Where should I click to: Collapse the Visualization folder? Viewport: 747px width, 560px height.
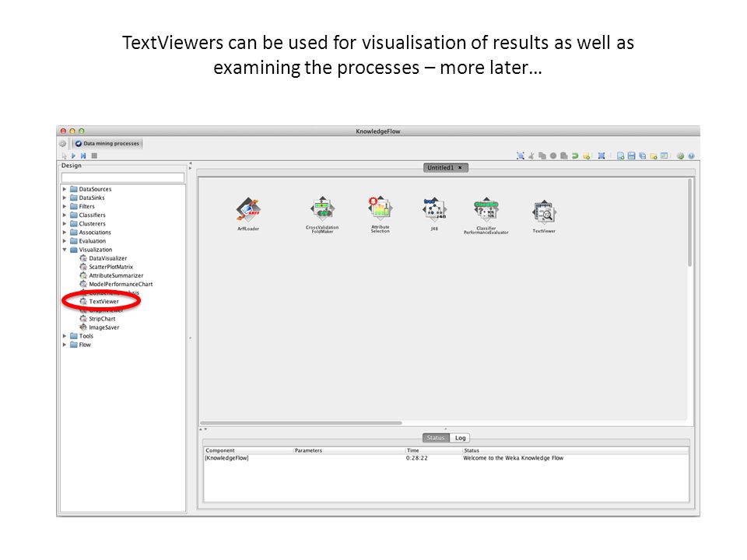tap(65, 250)
